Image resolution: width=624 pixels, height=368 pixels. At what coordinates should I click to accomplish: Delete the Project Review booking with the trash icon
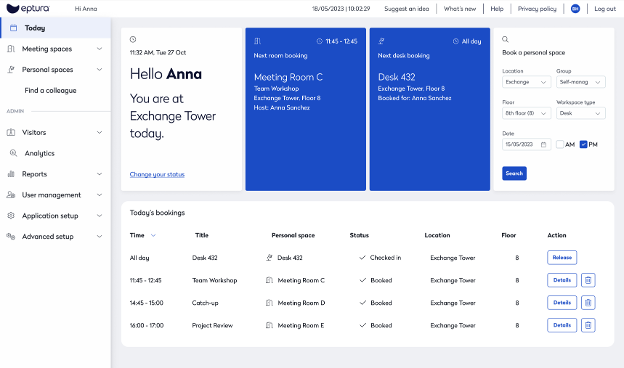(x=588, y=325)
